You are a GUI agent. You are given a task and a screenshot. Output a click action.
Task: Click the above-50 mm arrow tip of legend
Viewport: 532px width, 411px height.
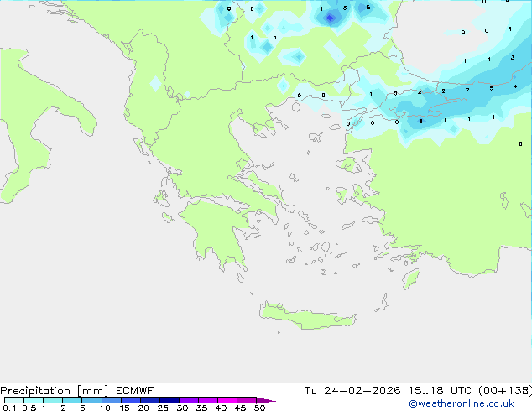point(266,401)
